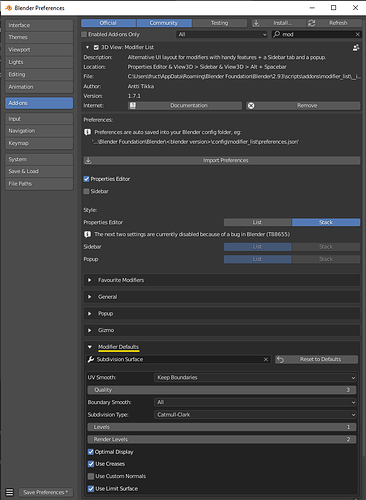
Task: Click the community user icon for Modifier List
Action: click(356, 48)
